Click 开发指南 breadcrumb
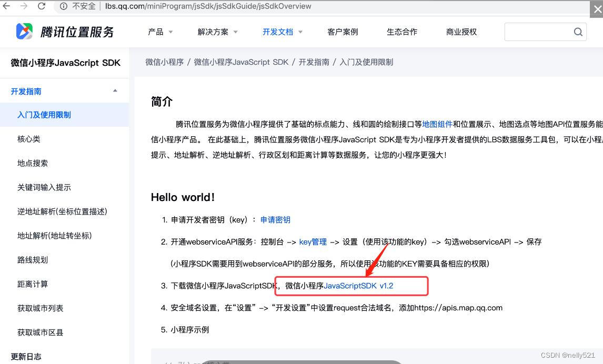 (314, 62)
